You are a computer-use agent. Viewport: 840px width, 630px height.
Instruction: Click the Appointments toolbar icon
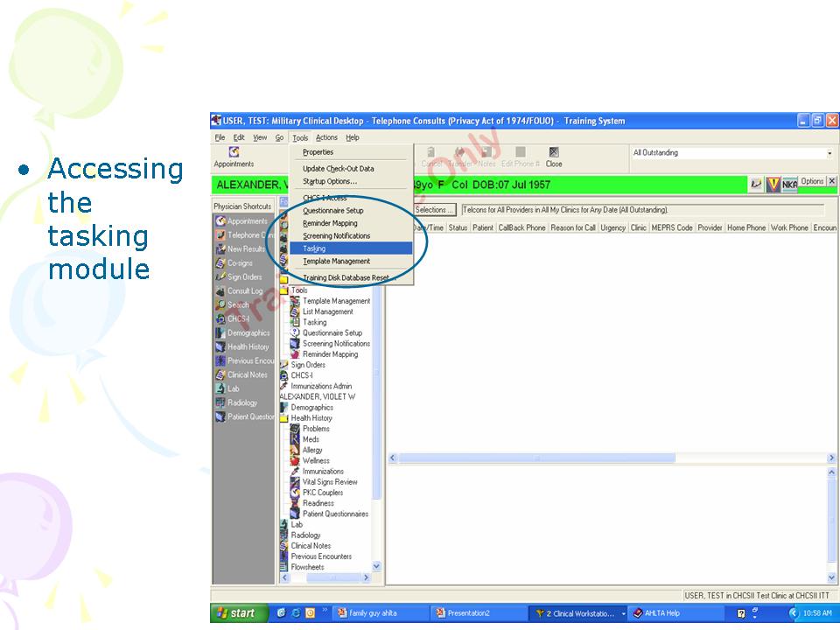tap(234, 157)
